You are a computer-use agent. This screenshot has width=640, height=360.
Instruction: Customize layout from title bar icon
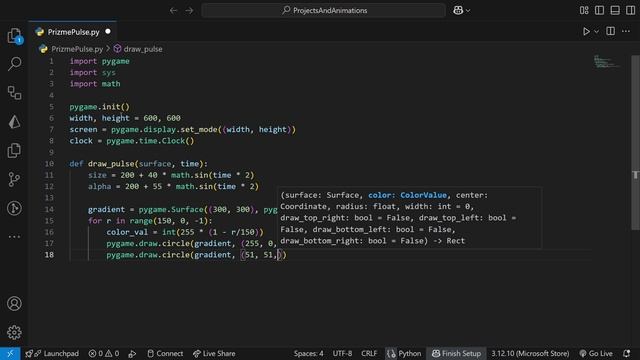tap(584, 10)
